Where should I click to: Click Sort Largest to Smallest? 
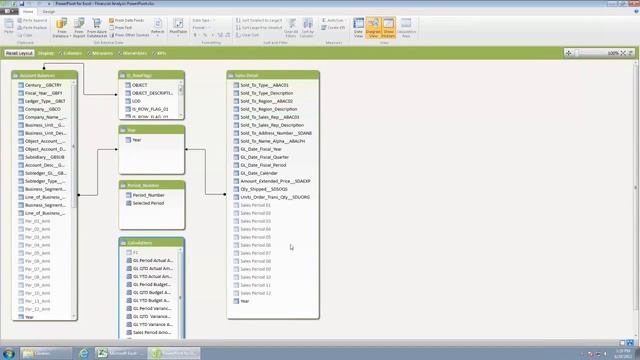[x=259, y=28]
